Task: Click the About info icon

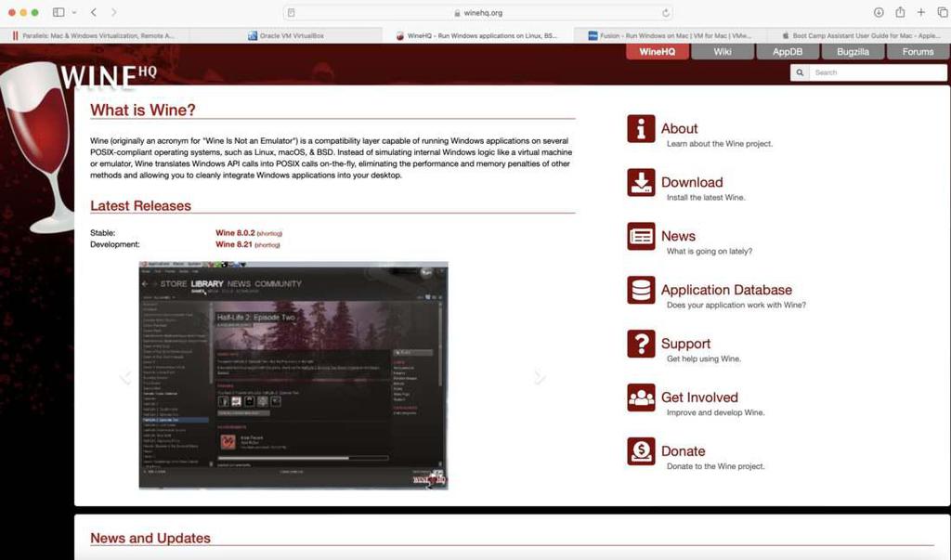Action: point(641,129)
